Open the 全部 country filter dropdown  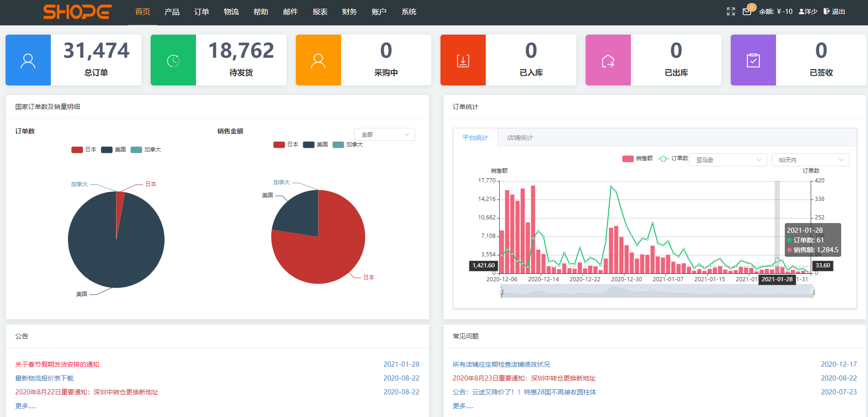tap(384, 134)
